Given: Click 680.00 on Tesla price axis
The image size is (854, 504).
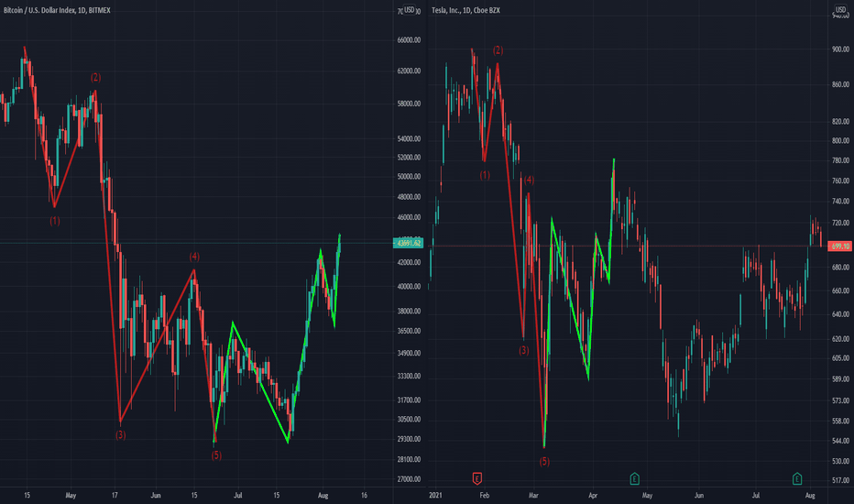Looking at the screenshot, I should pos(840,268).
